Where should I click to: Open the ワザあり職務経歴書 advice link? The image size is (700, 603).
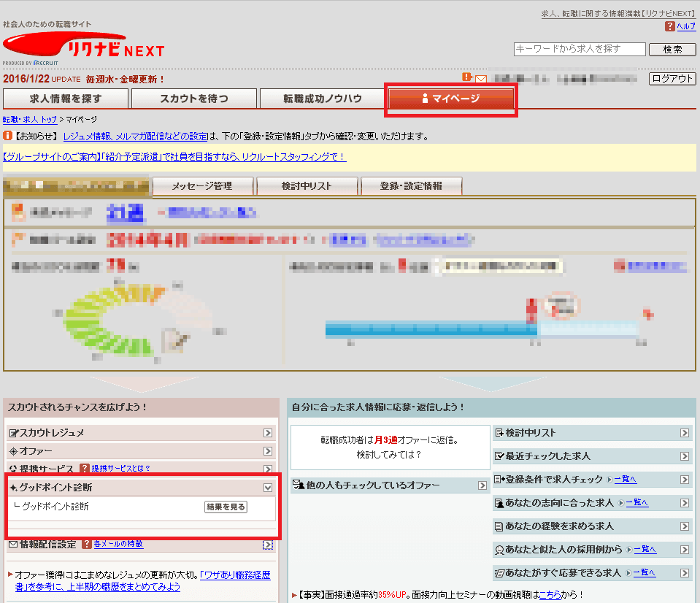[143, 580]
